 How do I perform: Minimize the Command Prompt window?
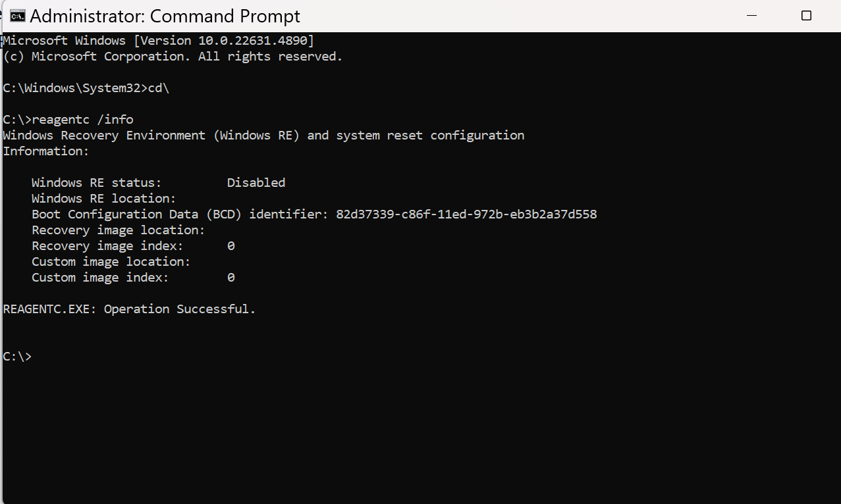[753, 16]
